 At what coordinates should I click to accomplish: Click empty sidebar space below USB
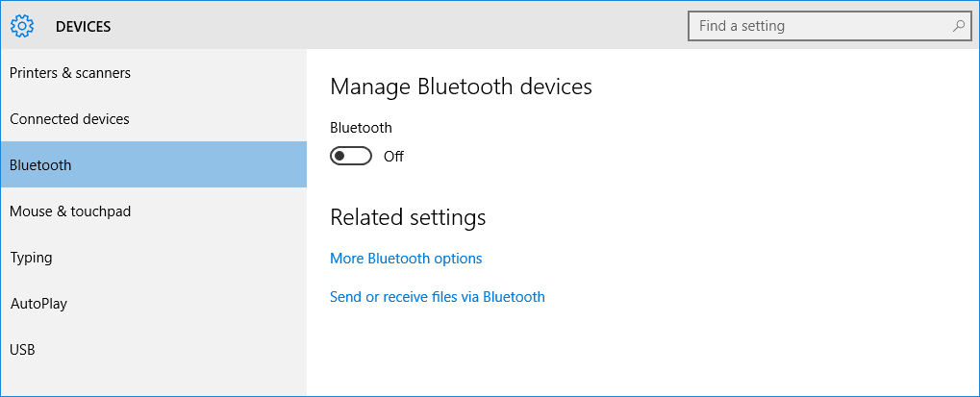tap(154, 380)
